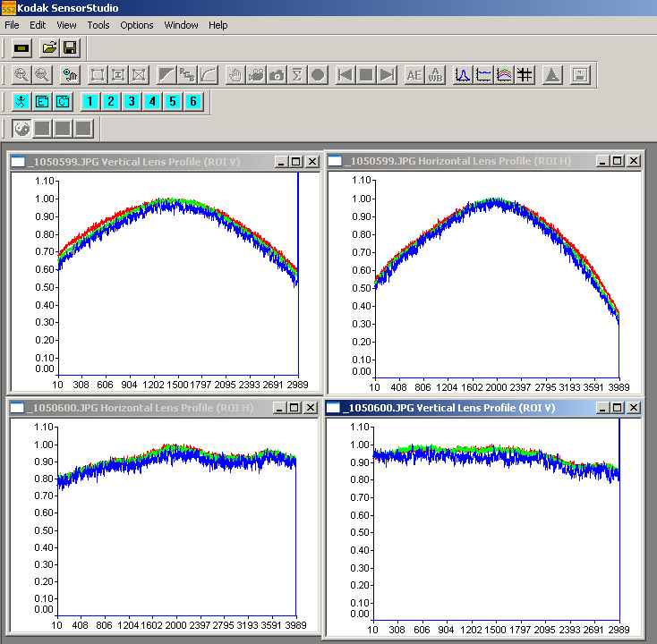The height and width of the screenshot is (644, 657).
Task: Open the File menu
Action: pos(12,25)
